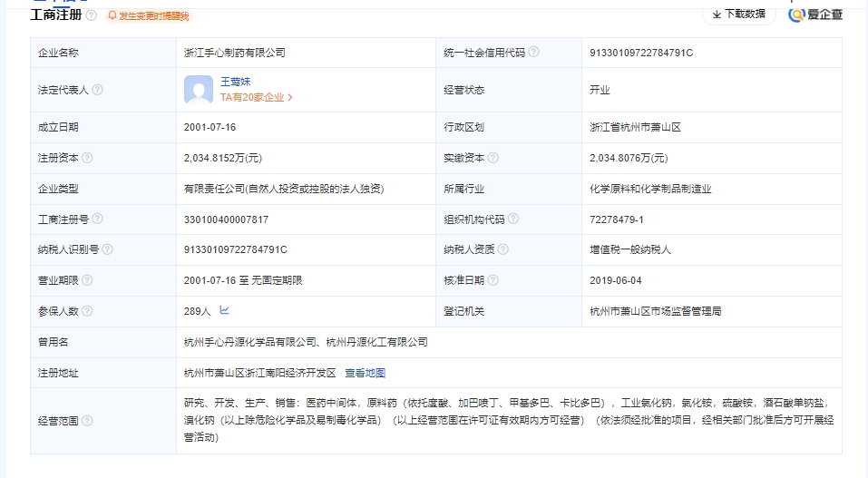
Task: Click the 爱企查 logo
Action: (816, 15)
